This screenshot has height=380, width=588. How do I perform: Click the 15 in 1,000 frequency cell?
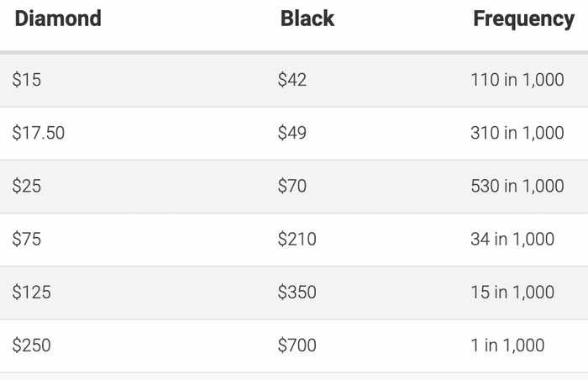pos(512,292)
